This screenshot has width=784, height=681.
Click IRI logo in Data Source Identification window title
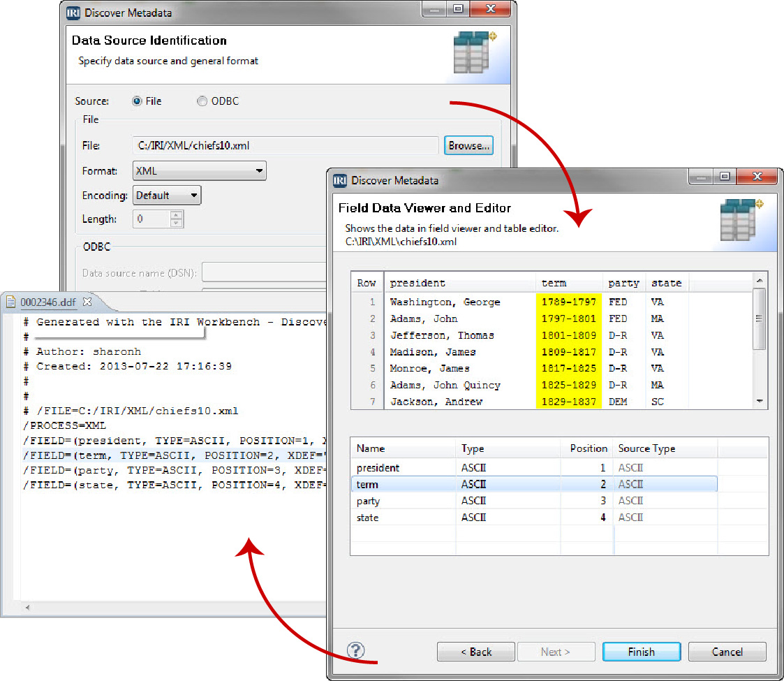pyautogui.click(x=73, y=13)
